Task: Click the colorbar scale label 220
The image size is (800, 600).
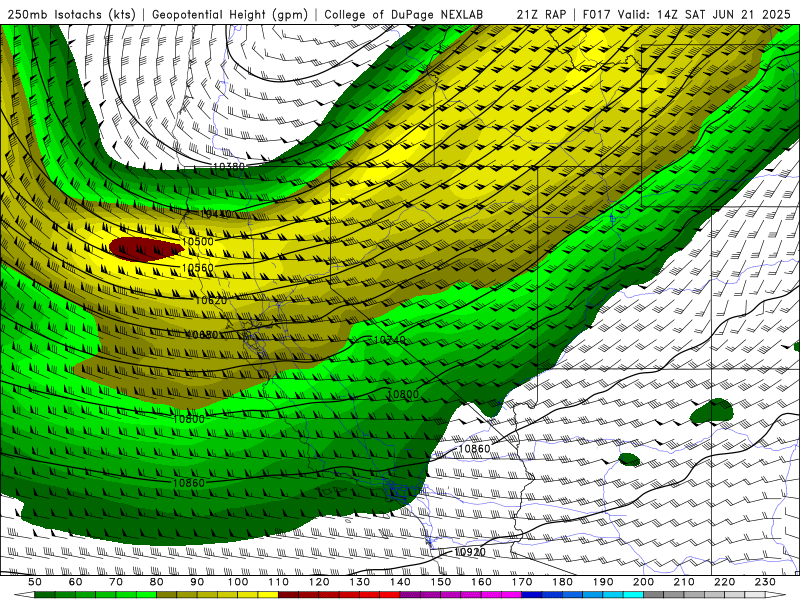Action: pyautogui.click(x=725, y=582)
